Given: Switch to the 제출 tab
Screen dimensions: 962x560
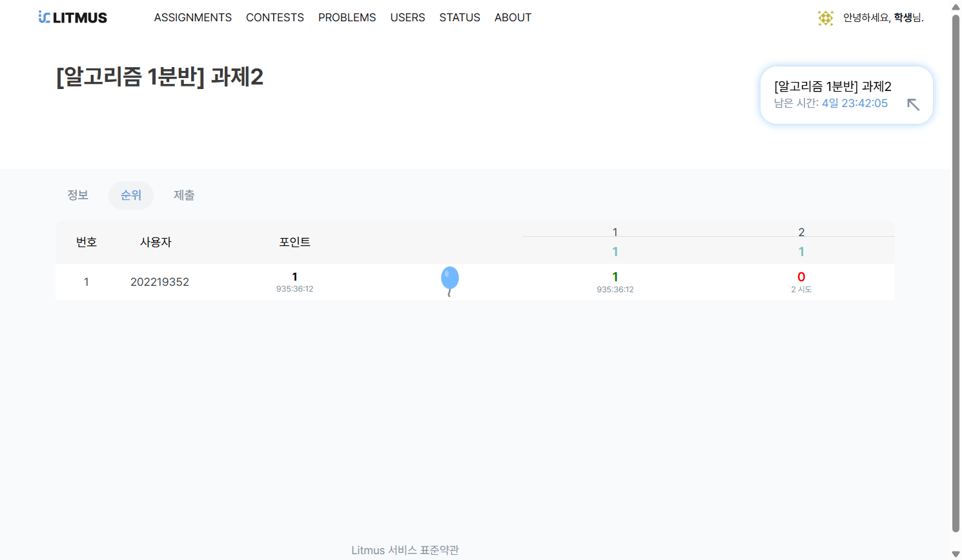Looking at the screenshot, I should coord(184,195).
